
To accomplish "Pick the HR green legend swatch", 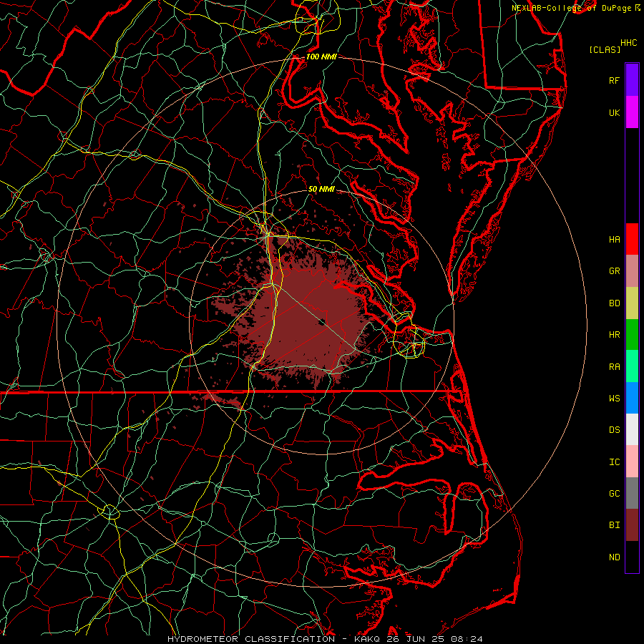I will coord(632,335).
